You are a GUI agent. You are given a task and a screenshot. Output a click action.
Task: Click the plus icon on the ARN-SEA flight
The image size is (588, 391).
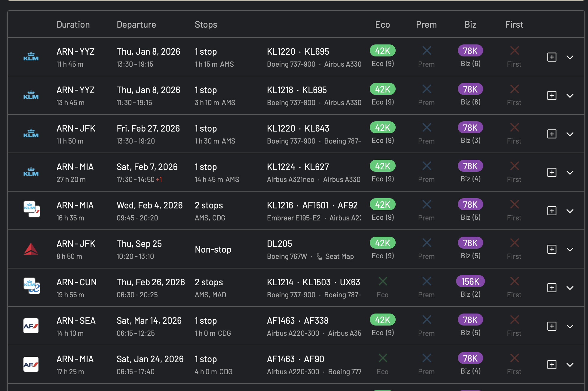pyautogui.click(x=552, y=326)
